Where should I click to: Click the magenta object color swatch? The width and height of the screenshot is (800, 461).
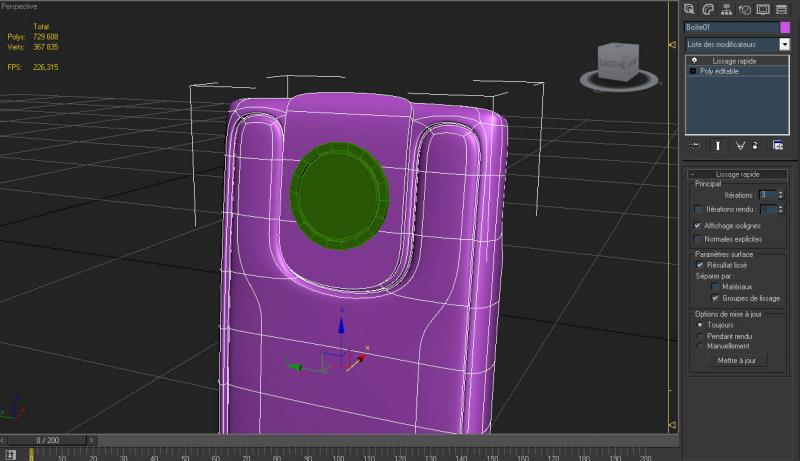[x=785, y=27]
